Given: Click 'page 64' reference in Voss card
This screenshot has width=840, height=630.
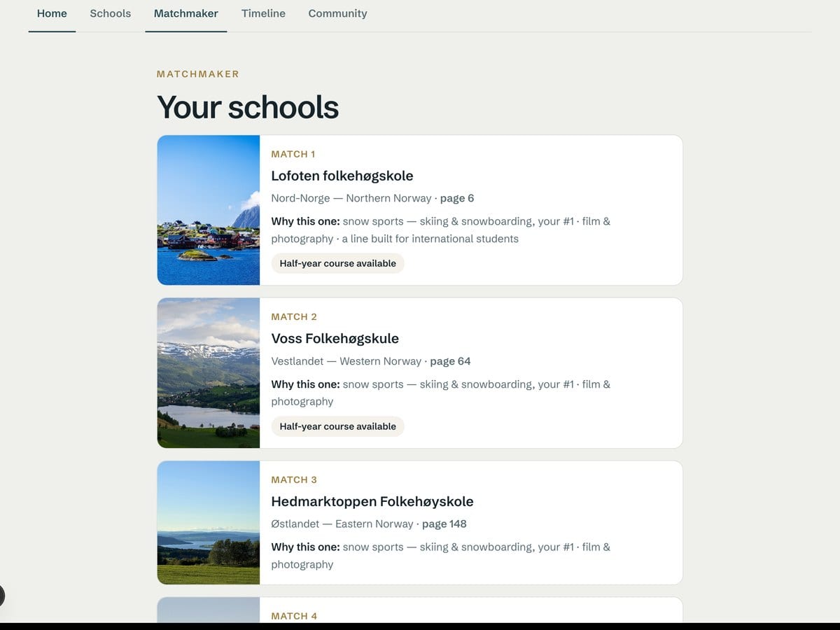Looking at the screenshot, I should 450,361.
